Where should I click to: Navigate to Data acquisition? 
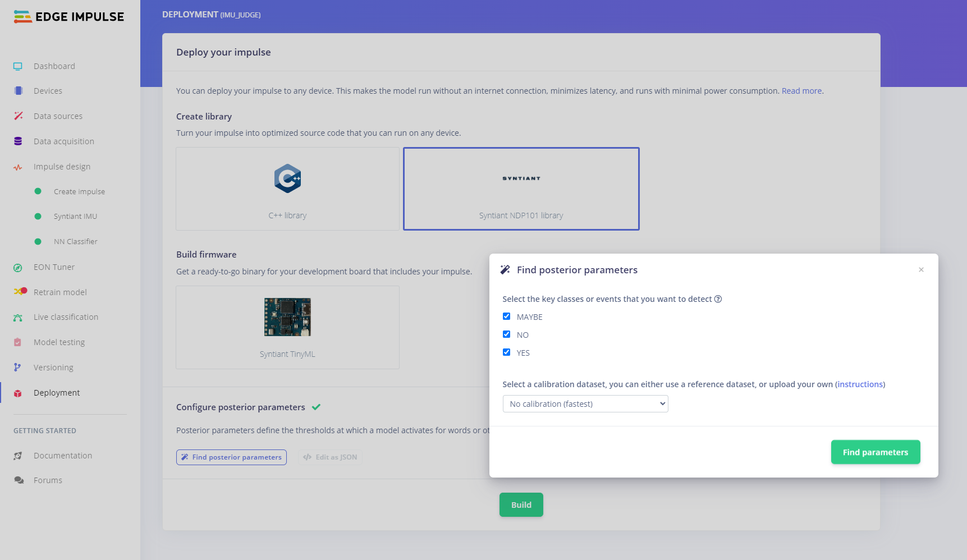[64, 141]
